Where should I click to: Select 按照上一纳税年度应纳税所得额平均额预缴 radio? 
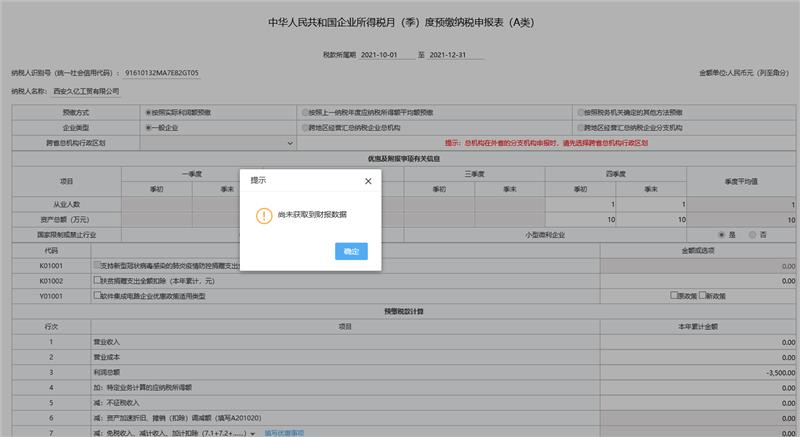(304, 113)
